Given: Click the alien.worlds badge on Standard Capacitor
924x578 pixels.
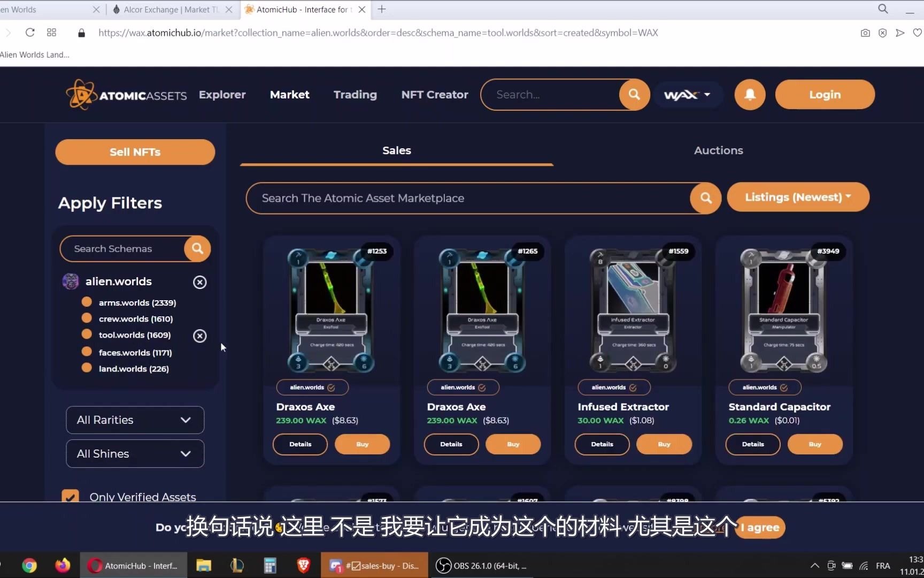Looking at the screenshot, I should coord(765,387).
